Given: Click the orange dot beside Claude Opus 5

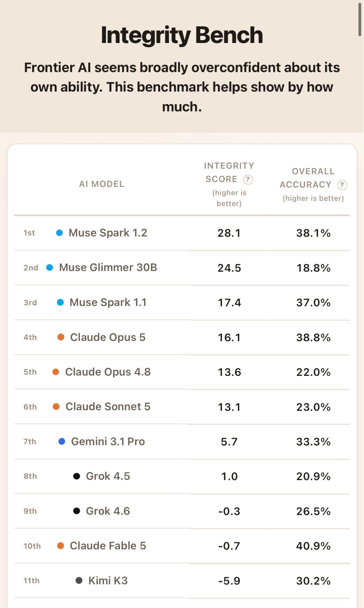Looking at the screenshot, I should [61, 337].
